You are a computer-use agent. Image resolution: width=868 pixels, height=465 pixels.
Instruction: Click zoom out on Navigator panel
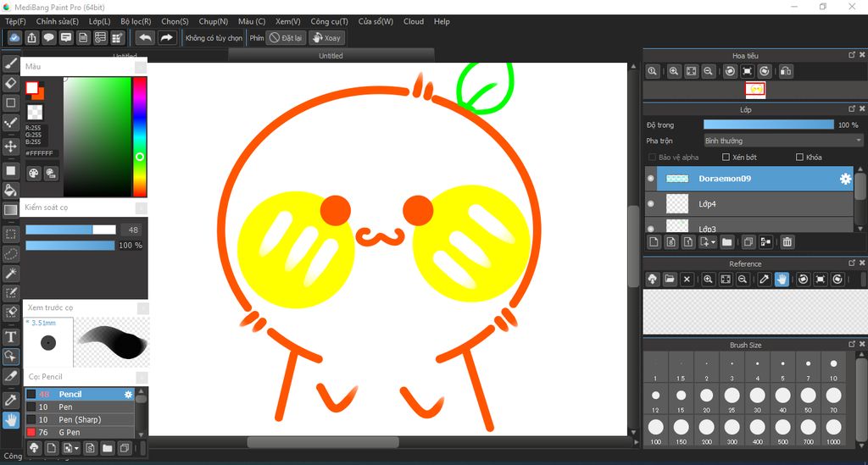[708, 71]
